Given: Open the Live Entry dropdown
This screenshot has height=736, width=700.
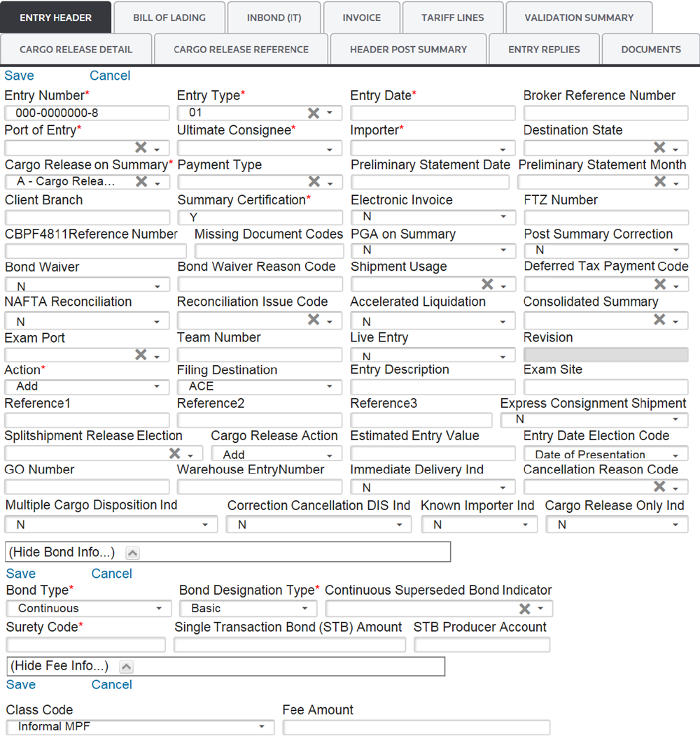Looking at the screenshot, I should 503,357.
